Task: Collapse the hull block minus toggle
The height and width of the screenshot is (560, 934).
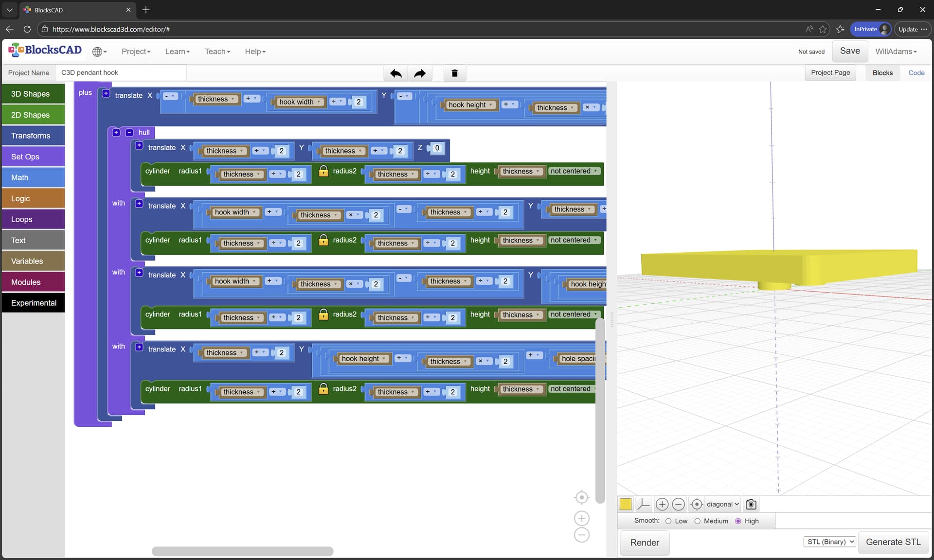Action: pos(129,133)
